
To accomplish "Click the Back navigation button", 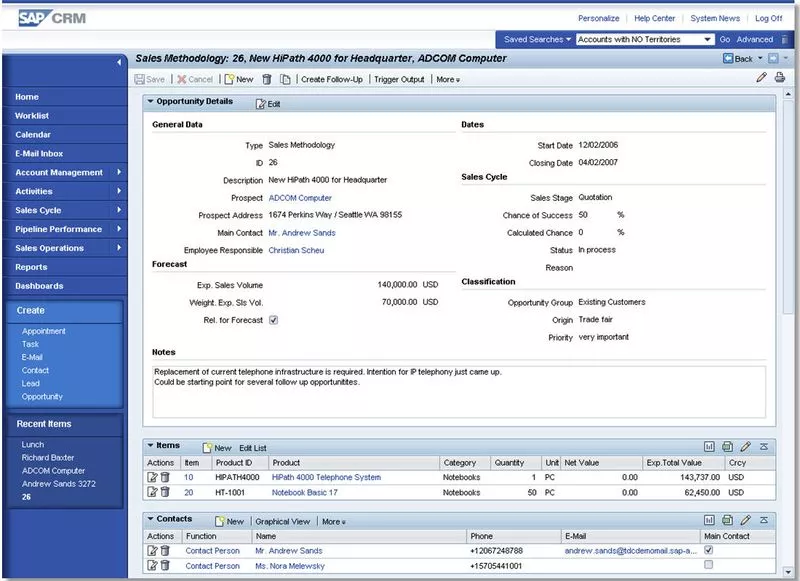I will point(738,59).
